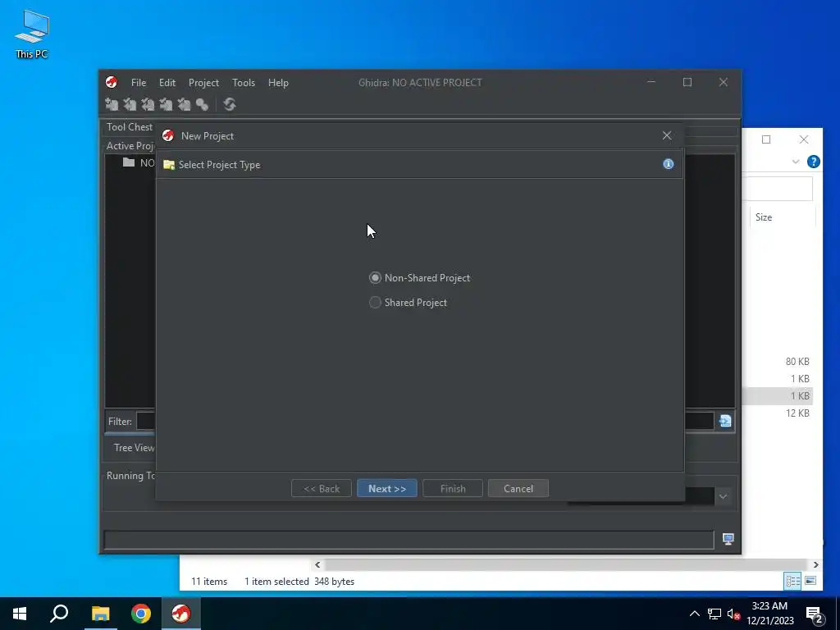Open the File menu in Ghidra
The image size is (840, 630).
(138, 83)
